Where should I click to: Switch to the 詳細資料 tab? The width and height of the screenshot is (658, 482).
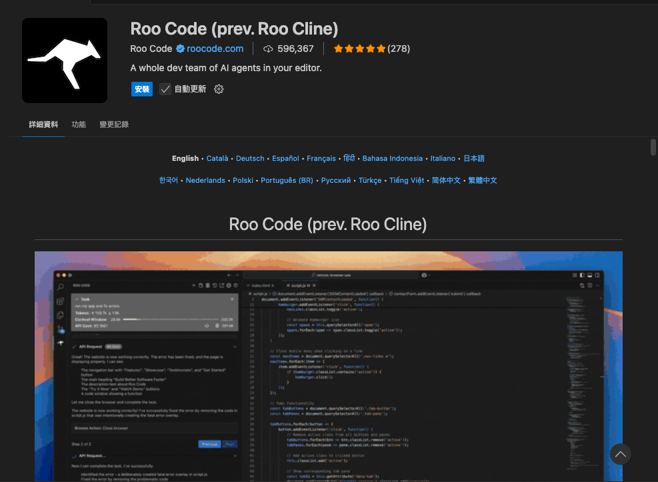(43, 125)
